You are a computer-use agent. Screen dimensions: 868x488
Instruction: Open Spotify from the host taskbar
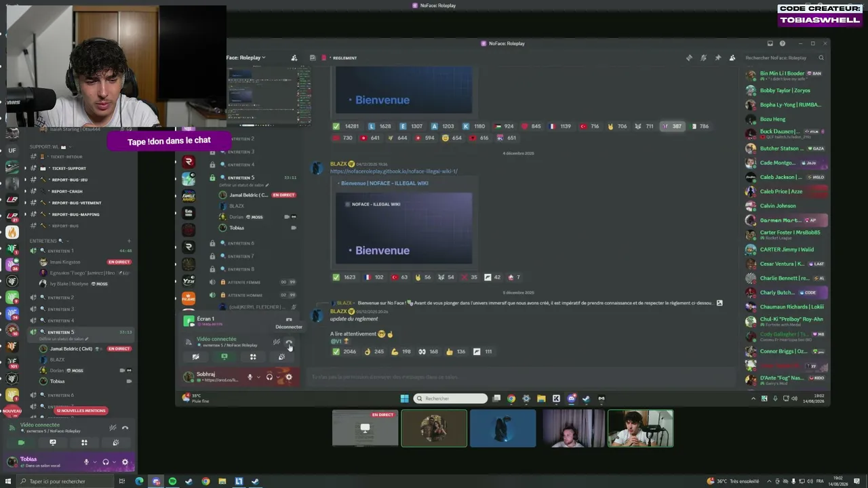coord(172,481)
